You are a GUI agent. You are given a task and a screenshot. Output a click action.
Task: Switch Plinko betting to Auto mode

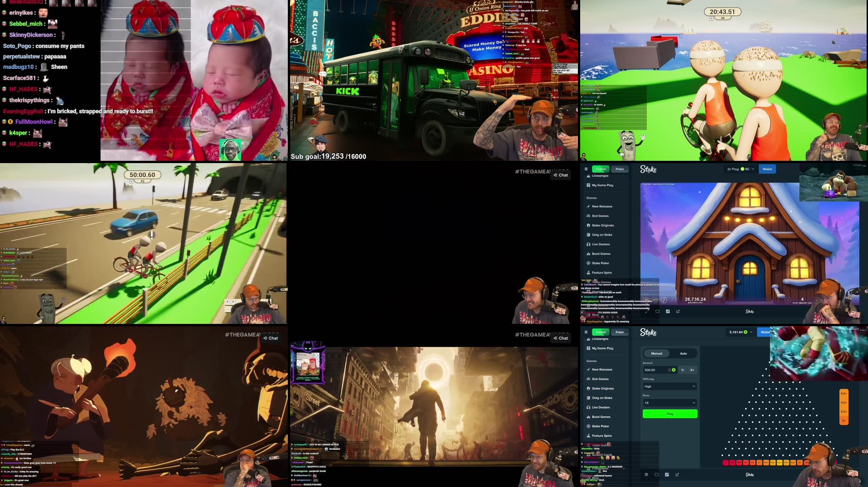(684, 353)
